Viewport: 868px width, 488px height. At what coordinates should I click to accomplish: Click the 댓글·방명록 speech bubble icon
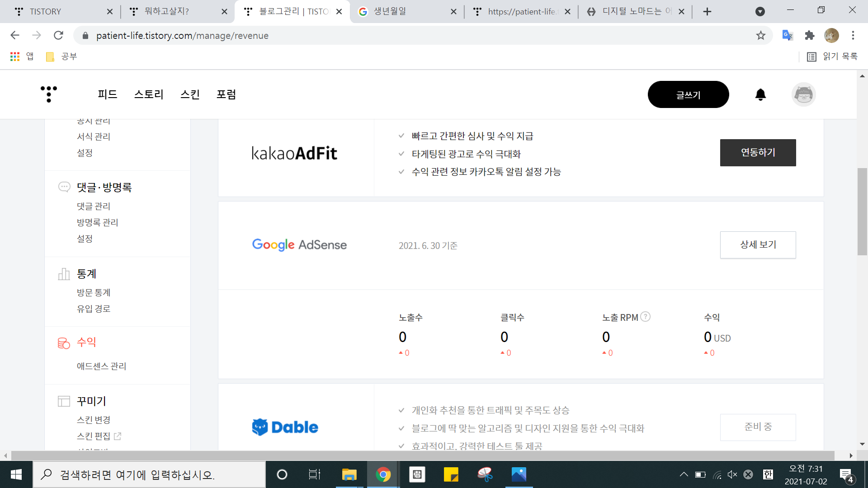coord(64,187)
